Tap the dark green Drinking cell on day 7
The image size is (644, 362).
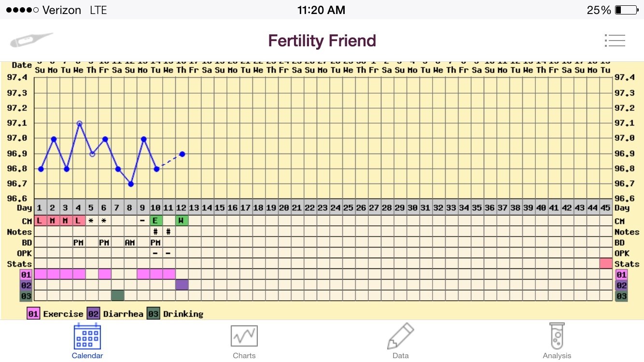tap(118, 295)
